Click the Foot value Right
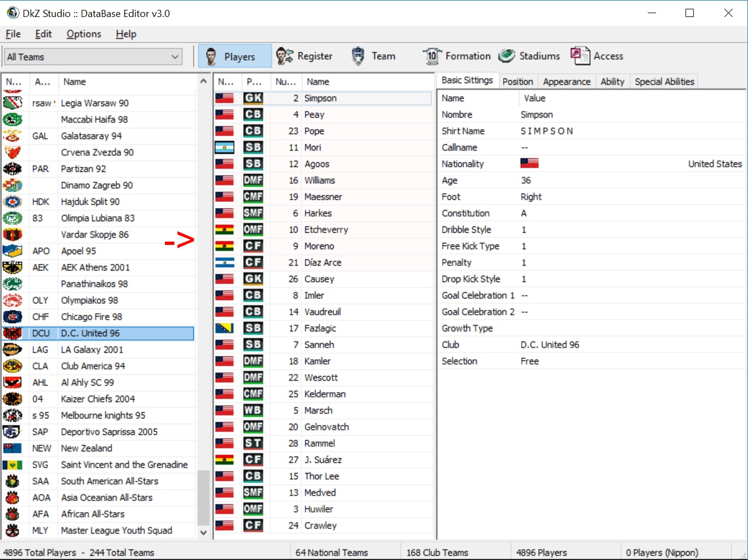Screen dimensions: 748x560 click(531, 197)
